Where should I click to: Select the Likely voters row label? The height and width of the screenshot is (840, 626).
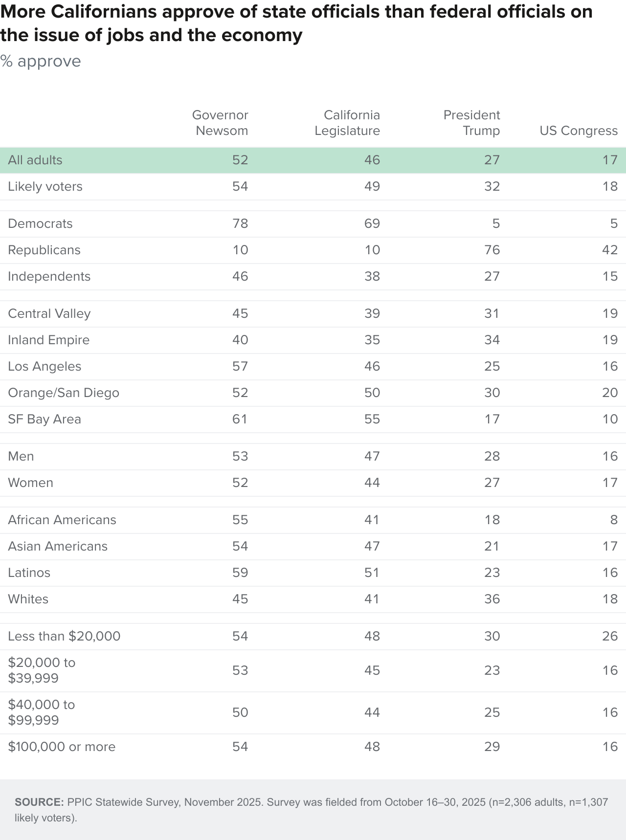click(45, 186)
